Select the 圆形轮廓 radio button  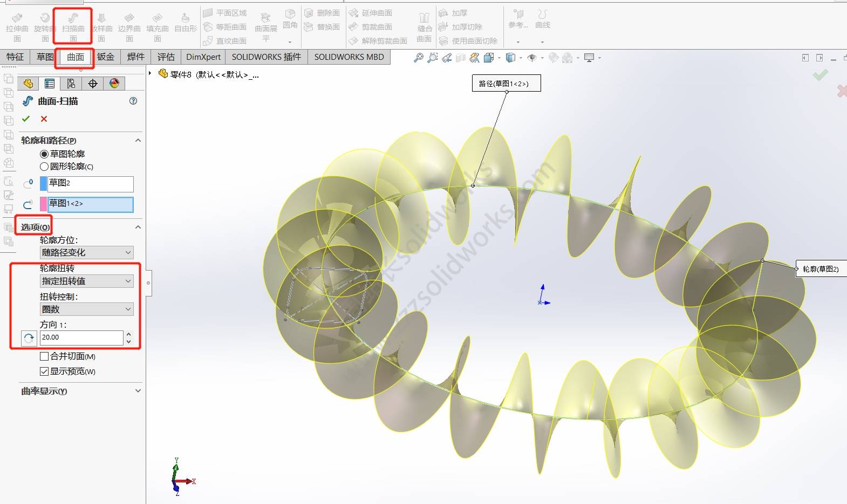click(x=44, y=167)
